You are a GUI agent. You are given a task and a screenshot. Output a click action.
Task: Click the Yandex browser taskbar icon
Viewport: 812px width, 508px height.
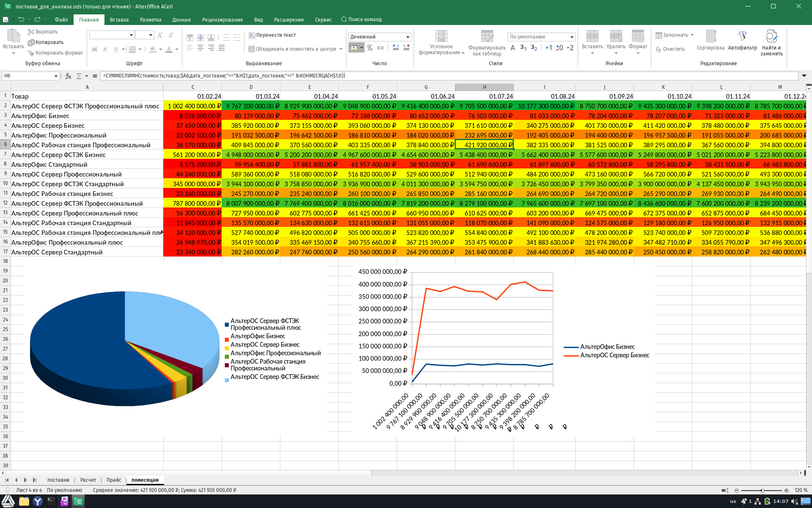38,501
